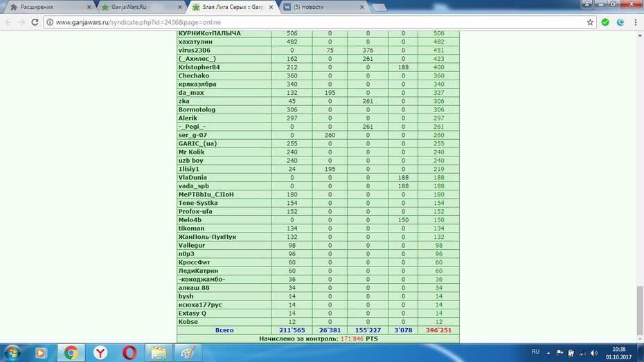Click the name da_max

[191, 93]
